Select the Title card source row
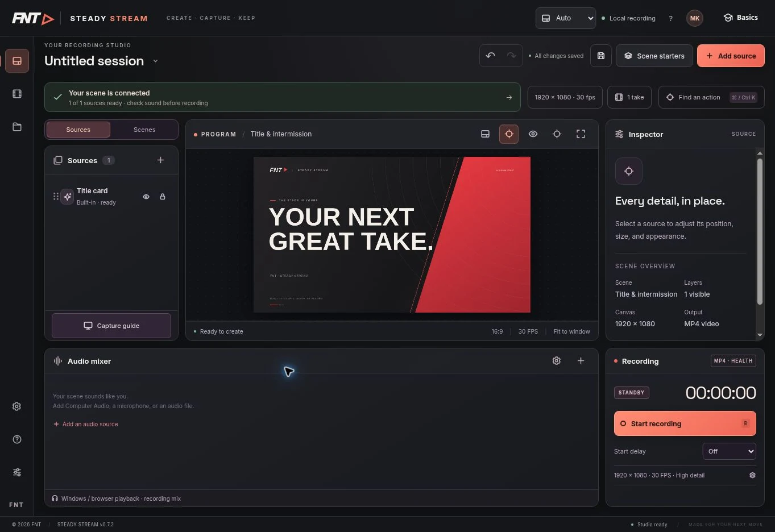The height and width of the screenshot is (532, 775). pyautogui.click(x=111, y=197)
